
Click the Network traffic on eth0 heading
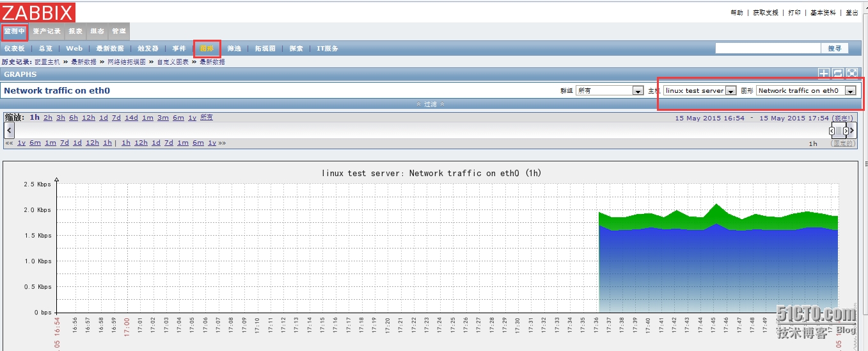tap(57, 90)
